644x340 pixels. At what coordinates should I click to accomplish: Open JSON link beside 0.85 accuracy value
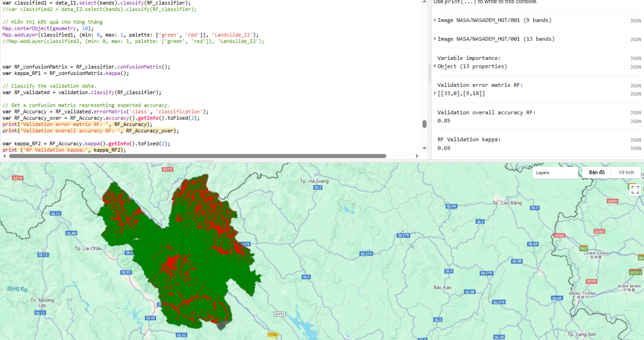click(x=635, y=121)
